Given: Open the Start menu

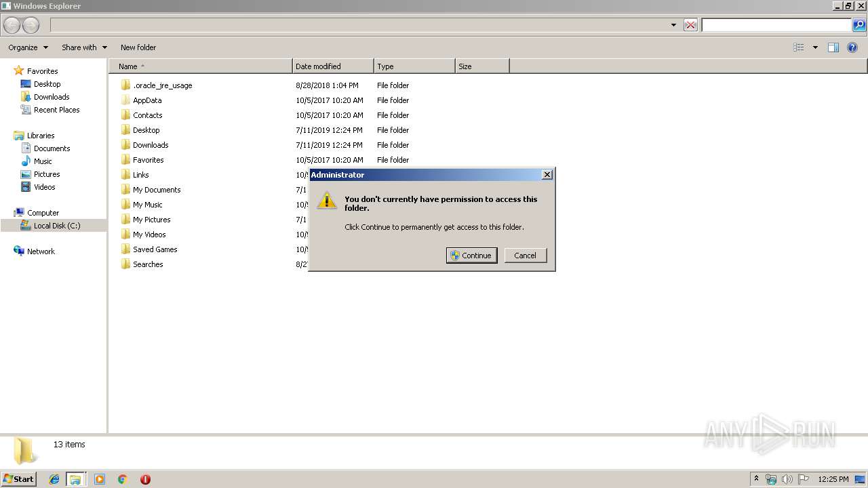Looking at the screenshot, I should (x=18, y=479).
